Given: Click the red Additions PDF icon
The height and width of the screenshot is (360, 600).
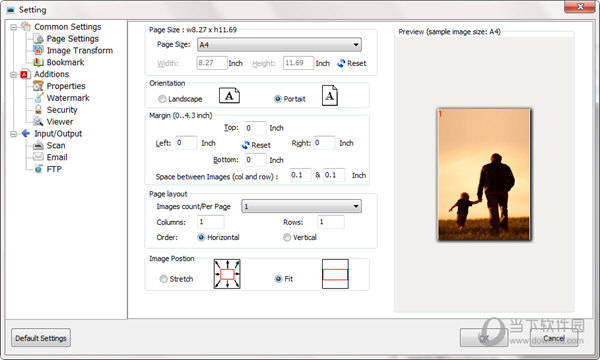Looking at the screenshot, I should (x=25, y=74).
